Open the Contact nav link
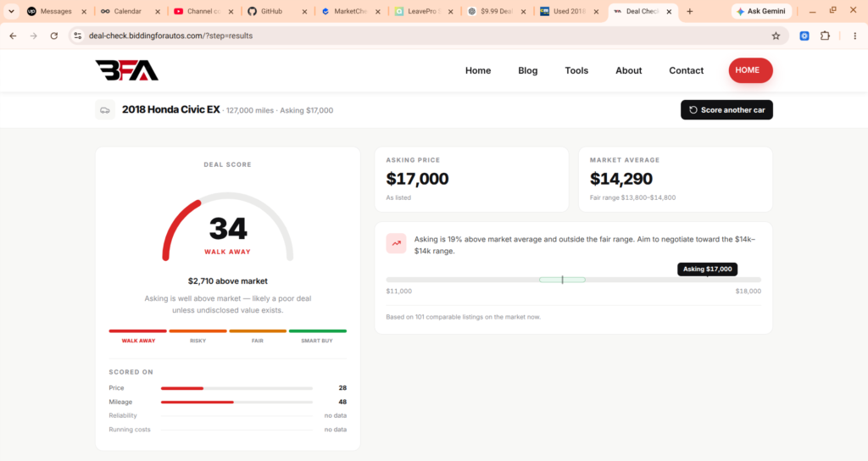868x461 pixels. 686,70
